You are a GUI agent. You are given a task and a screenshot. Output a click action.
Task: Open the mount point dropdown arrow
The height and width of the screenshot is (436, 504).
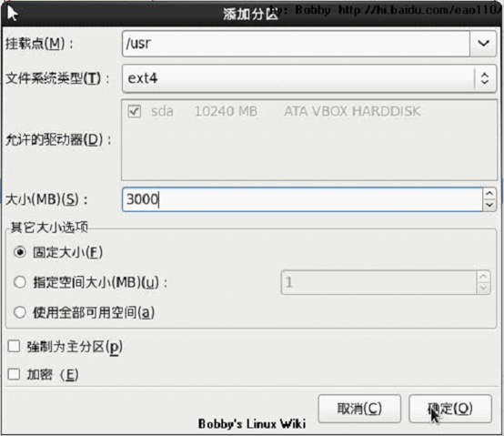click(x=483, y=44)
